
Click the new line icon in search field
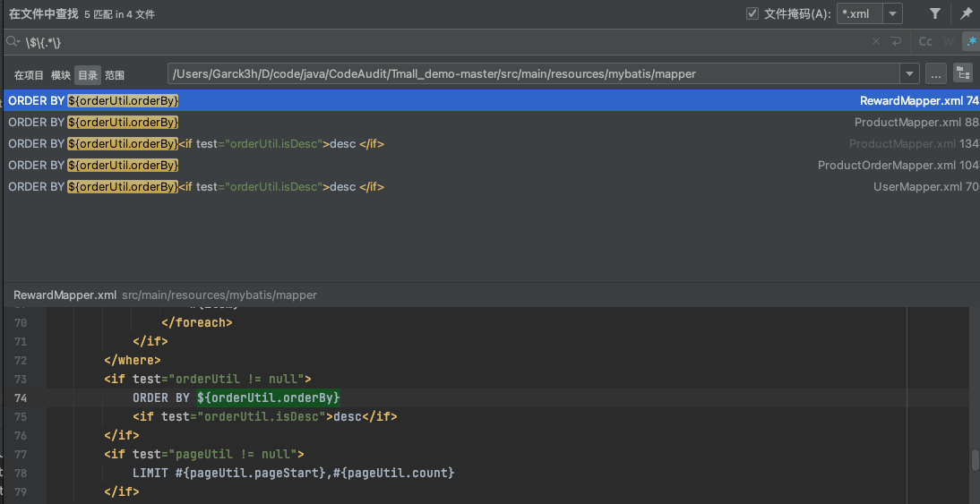coord(896,42)
